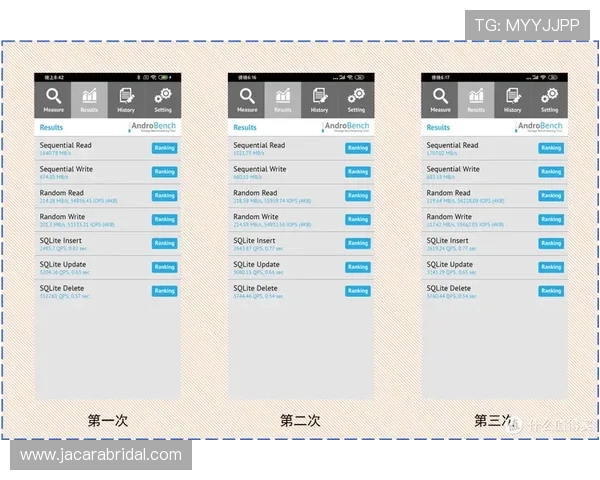The width and height of the screenshot is (600, 480).
Task: Switch to the Results tab in the middle phone
Action: point(283,99)
